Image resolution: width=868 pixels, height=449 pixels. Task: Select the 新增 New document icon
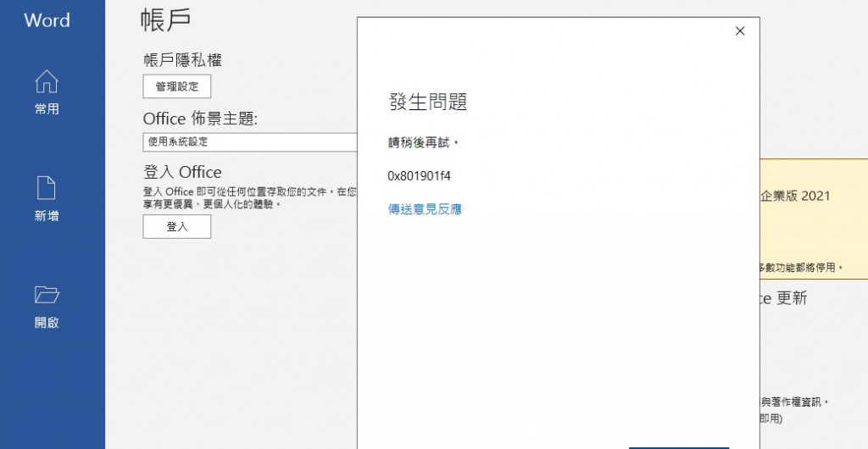pos(47,187)
